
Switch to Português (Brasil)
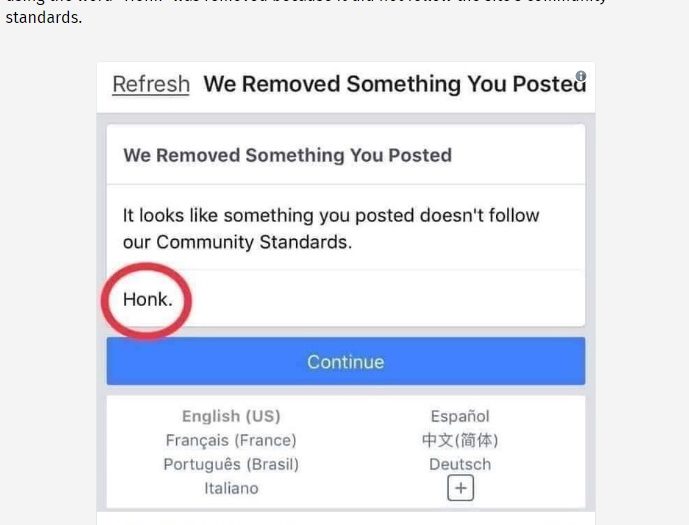(x=231, y=464)
